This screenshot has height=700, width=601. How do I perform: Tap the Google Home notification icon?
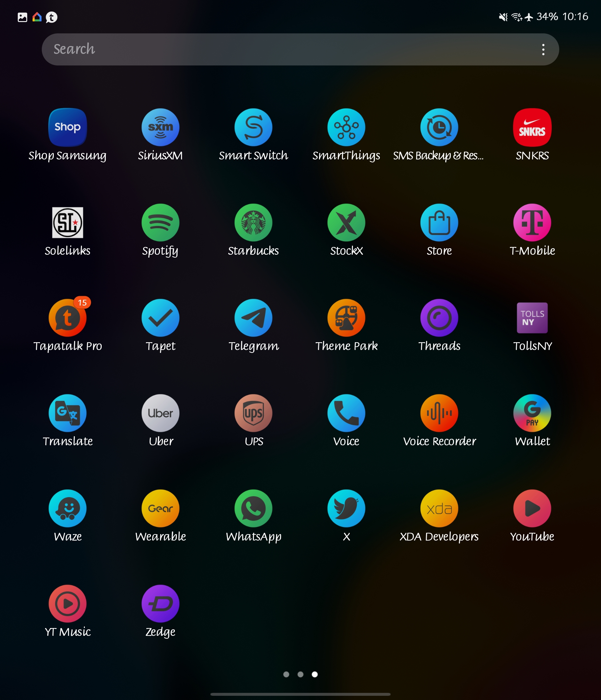coord(37,17)
